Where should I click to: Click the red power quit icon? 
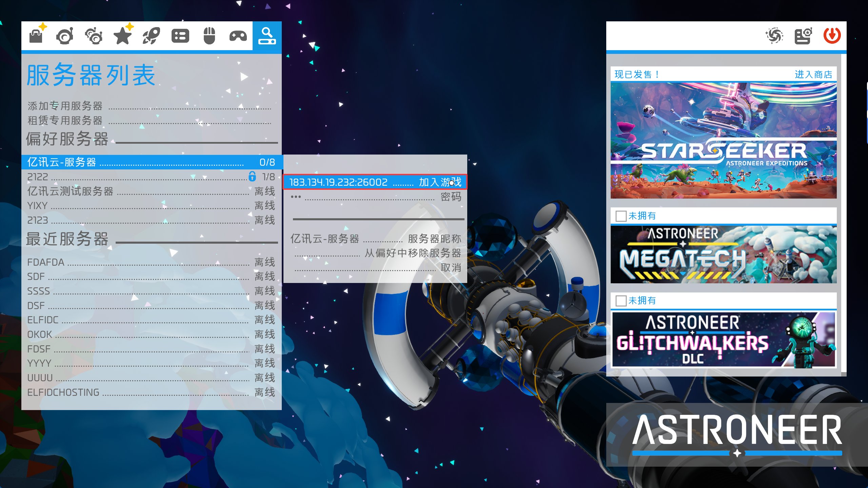tap(832, 36)
